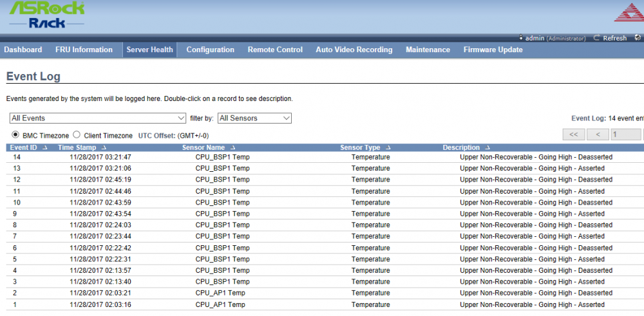Image resolution: width=644 pixels, height=316 pixels.
Task: Click the Event ID column header
Action: point(24,148)
